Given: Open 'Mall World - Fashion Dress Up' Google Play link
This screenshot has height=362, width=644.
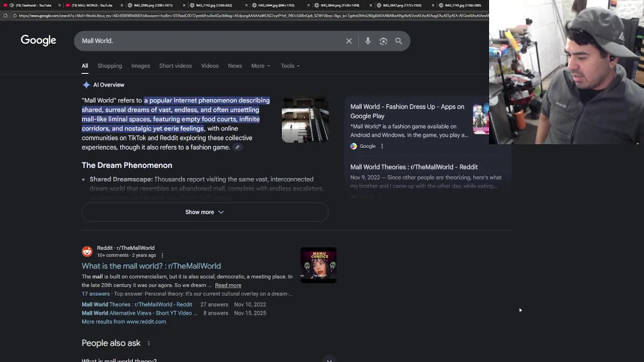Looking at the screenshot, I should (407, 111).
